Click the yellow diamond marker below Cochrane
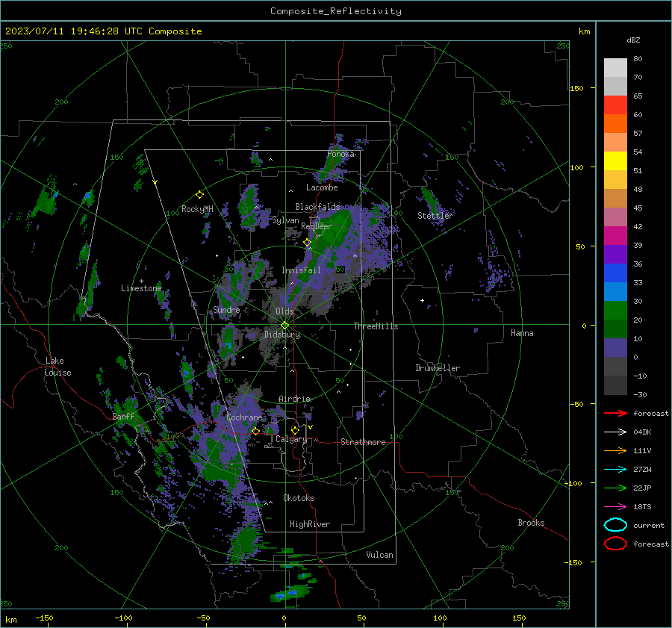 point(255,432)
